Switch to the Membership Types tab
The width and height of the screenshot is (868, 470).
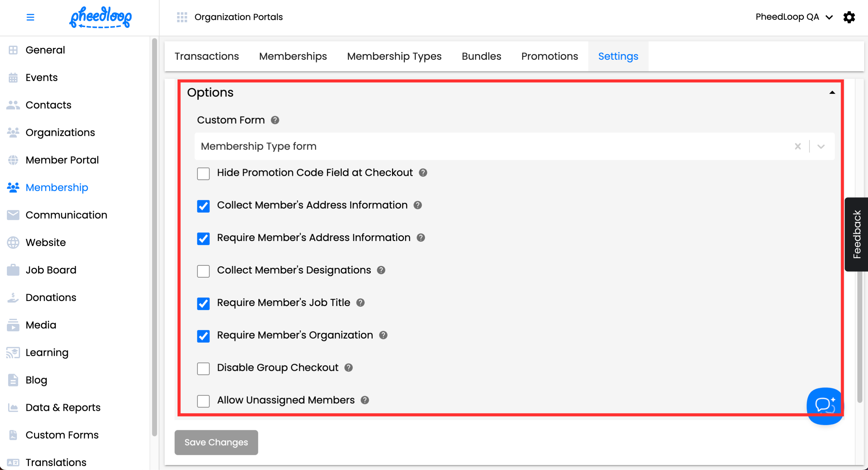[394, 56]
